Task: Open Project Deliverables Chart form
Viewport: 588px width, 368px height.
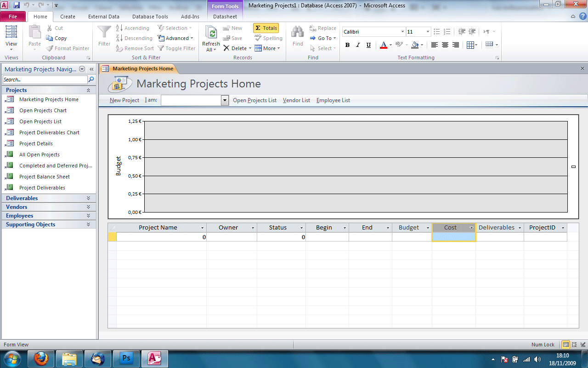Action: tap(49, 132)
